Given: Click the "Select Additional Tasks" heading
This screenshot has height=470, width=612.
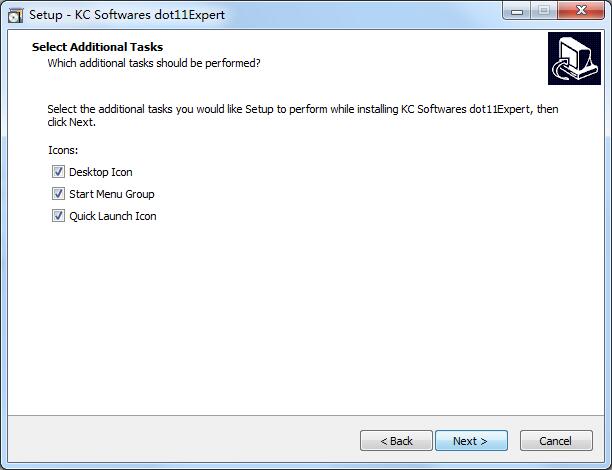Looking at the screenshot, I should click(x=97, y=47).
